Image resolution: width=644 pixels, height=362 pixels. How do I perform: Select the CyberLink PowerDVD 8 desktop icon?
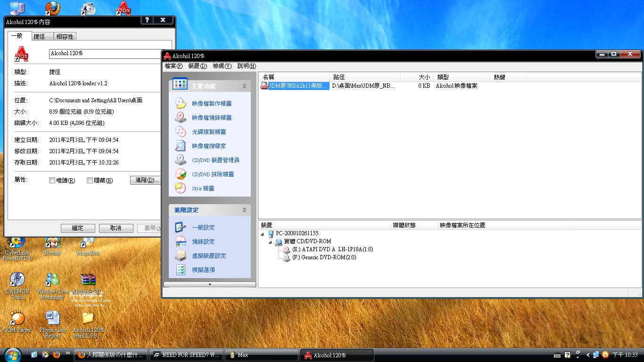[x=17, y=249]
